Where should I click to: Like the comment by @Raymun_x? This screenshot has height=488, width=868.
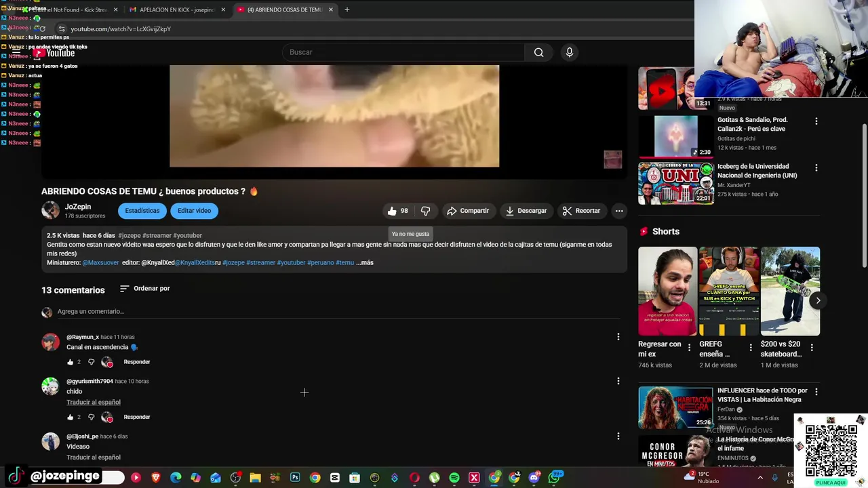tap(70, 362)
